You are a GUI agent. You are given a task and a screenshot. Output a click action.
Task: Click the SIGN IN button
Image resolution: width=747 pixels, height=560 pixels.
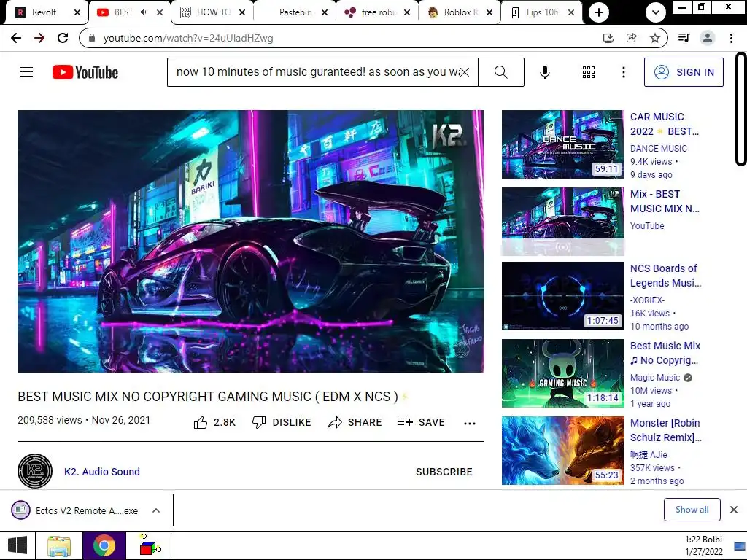tap(684, 72)
